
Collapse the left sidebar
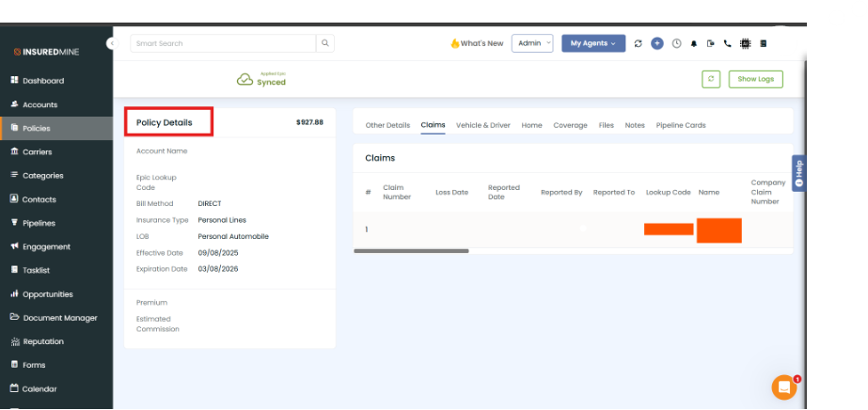click(x=111, y=43)
